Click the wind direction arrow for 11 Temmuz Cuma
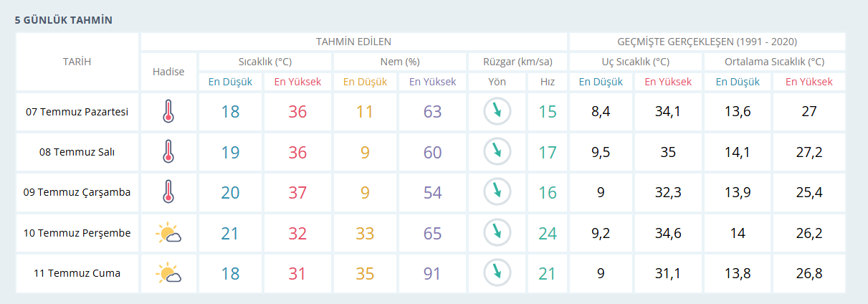 pyautogui.click(x=497, y=273)
